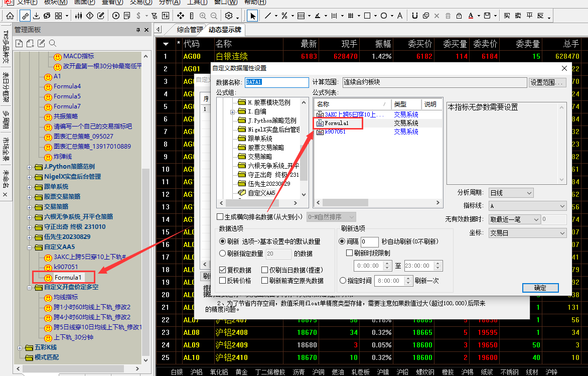The width and height of the screenshot is (588, 376).
Task: Click the lock drawings icon
Action: pos(459,16)
